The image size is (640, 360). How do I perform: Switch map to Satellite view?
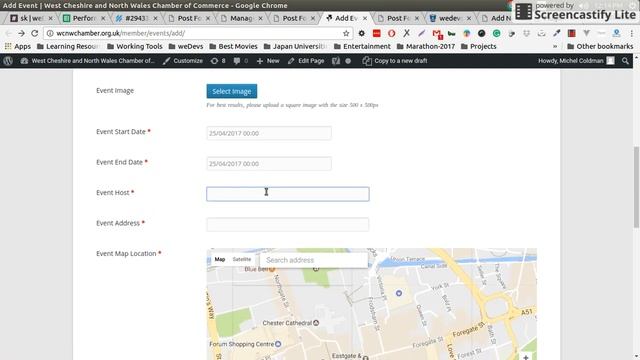pyautogui.click(x=242, y=259)
